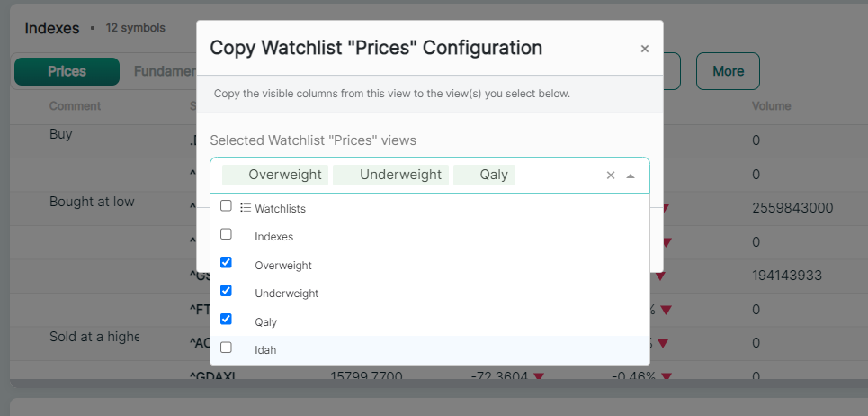Uncheck the Underweight checkbox
Screen dimensions: 868x416
point(226,291)
